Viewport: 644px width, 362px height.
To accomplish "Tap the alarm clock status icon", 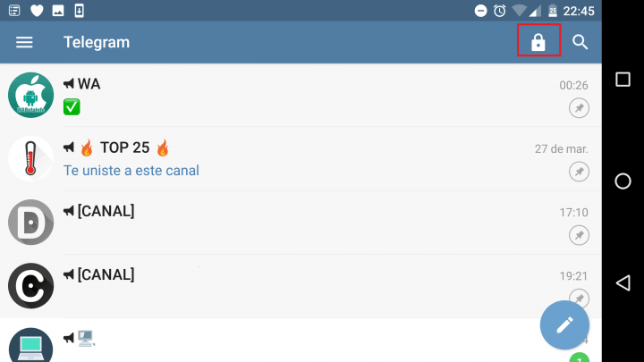I will coord(499,11).
